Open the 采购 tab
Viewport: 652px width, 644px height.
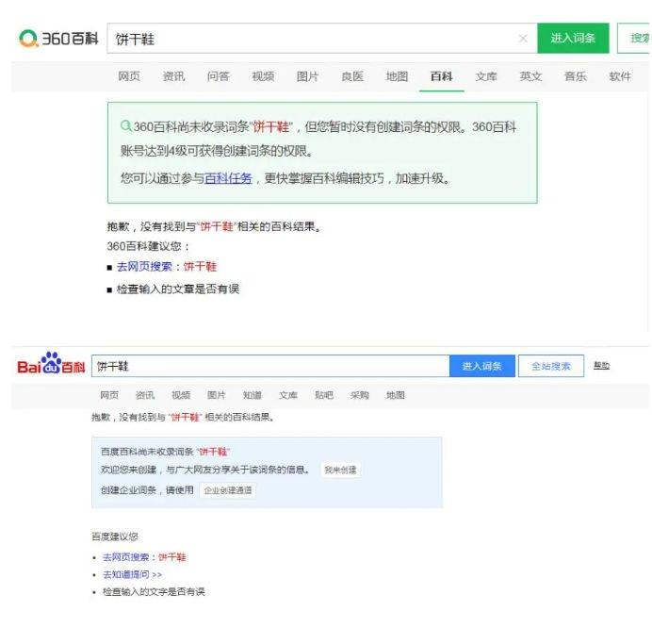360,395
